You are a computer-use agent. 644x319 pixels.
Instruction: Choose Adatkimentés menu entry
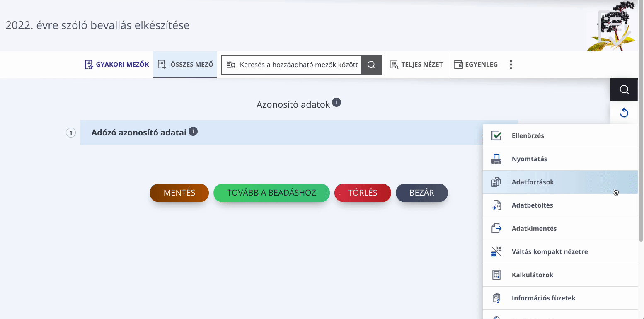[560, 228]
